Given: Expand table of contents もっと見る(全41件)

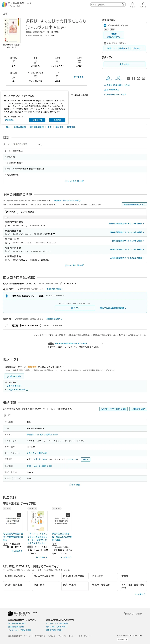Looking at the screenshot, I should point(74,181).
